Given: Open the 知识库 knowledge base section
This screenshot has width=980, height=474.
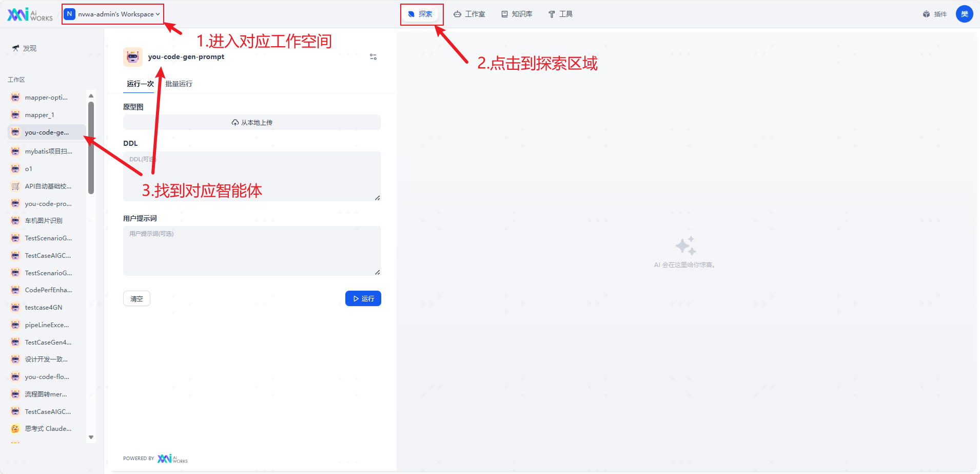Looking at the screenshot, I should [516, 14].
